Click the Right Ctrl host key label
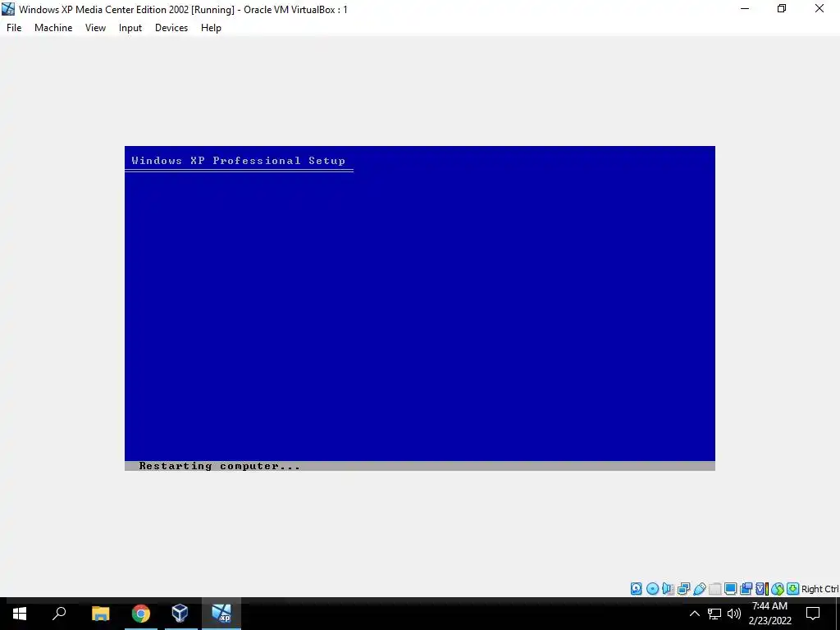840x630 pixels. 819,589
